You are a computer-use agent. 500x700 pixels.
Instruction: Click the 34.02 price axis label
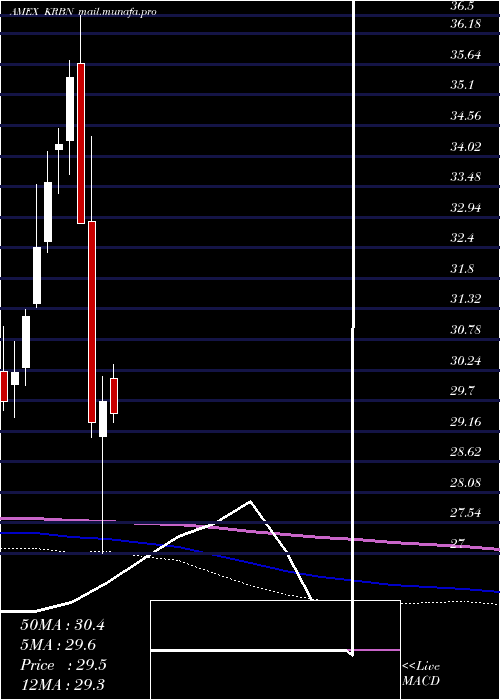[x=465, y=146]
